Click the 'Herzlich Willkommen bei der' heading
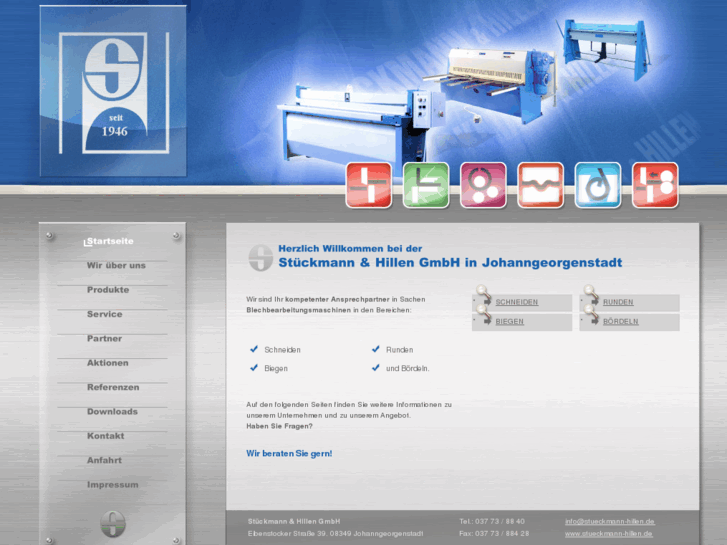Viewport: 727px width, 545px height. click(350, 249)
